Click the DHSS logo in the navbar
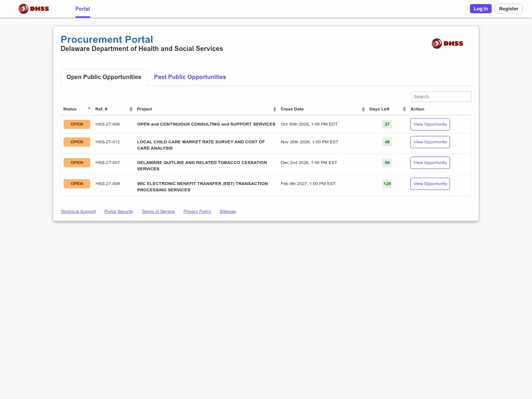 [34, 8]
